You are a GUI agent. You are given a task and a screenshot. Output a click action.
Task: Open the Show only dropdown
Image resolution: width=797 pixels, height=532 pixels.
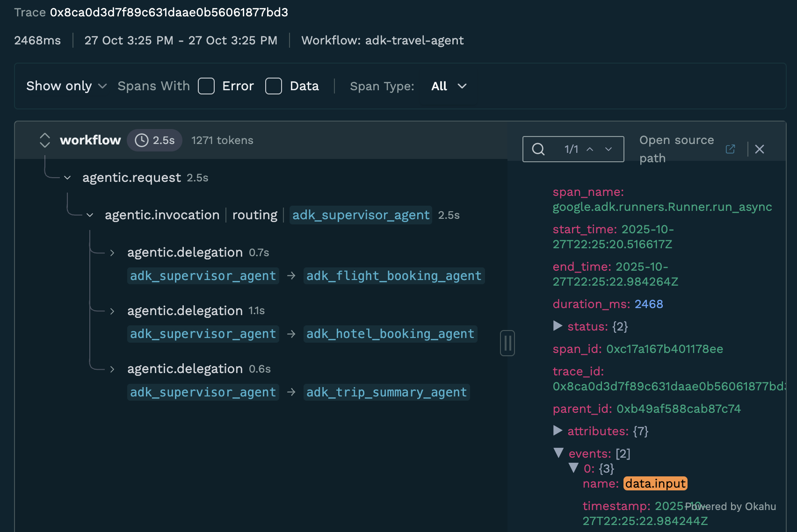(66, 86)
